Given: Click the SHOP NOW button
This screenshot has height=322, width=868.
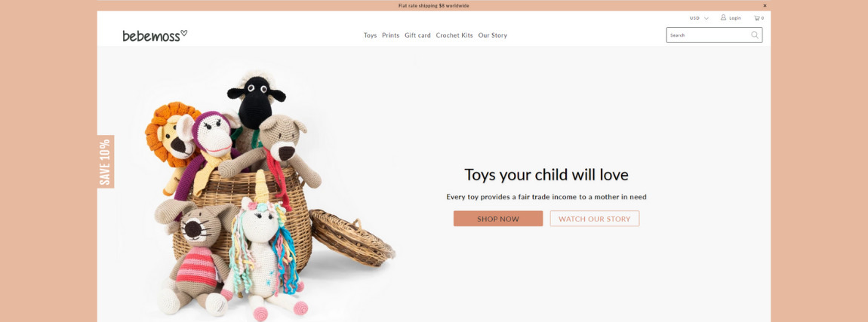Looking at the screenshot, I should pos(498,219).
